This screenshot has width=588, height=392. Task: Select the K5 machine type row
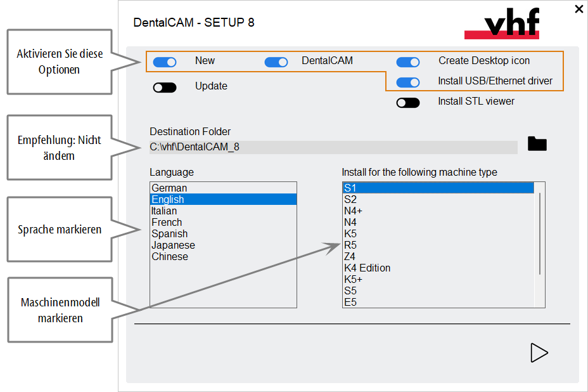pyautogui.click(x=438, y=233)
